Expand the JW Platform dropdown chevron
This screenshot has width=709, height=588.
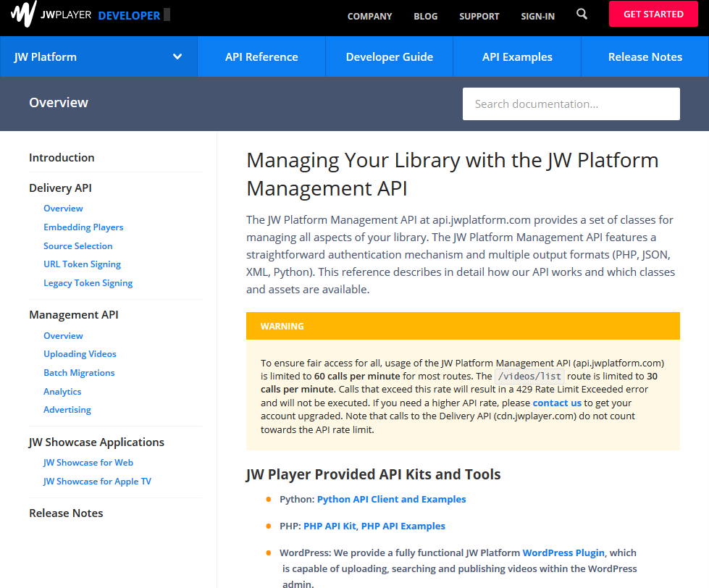[x=177, y=57]
